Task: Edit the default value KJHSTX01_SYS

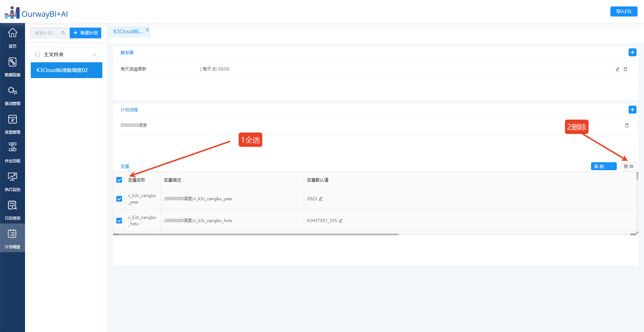Action: pos(341,221)
